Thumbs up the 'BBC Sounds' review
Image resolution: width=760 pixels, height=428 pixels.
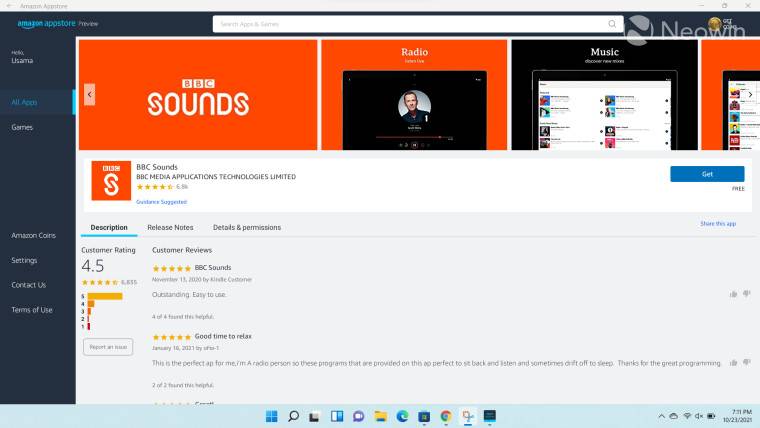click(733, 294)
